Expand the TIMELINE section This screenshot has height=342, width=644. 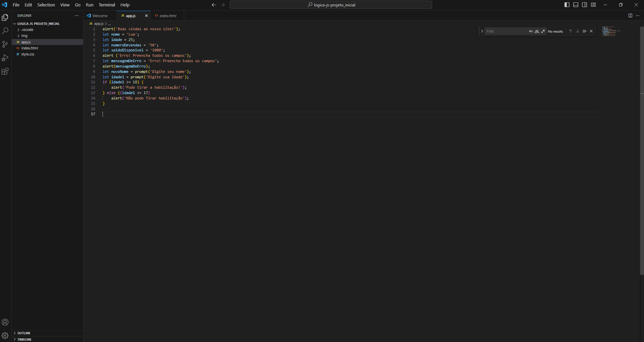click(x=47, y=339)
